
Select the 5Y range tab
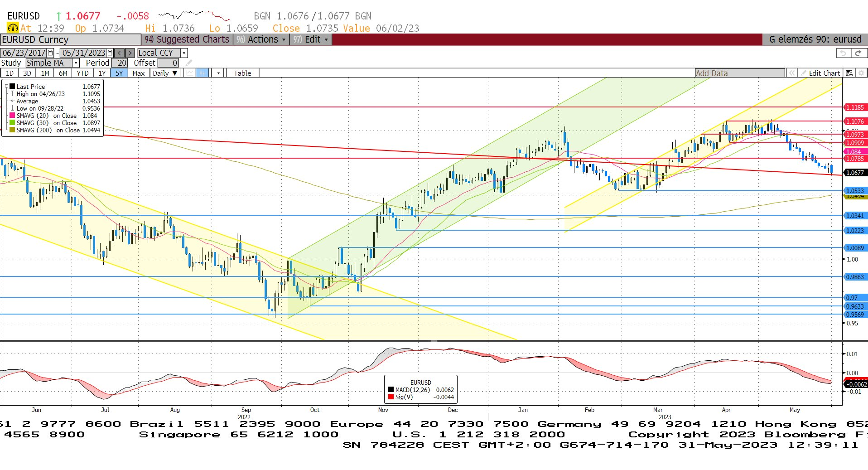click(119, 73)
